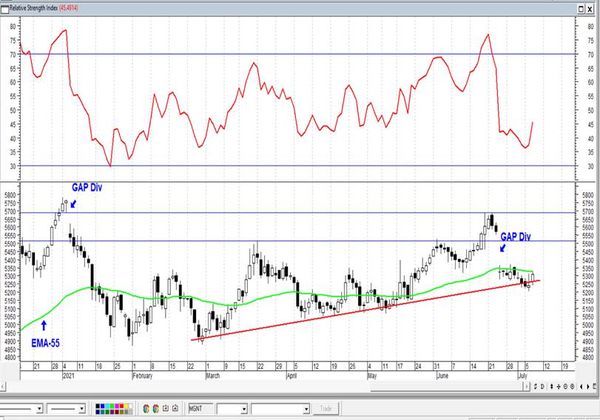Click the zoom out magnifier icon

pos(566,387)
